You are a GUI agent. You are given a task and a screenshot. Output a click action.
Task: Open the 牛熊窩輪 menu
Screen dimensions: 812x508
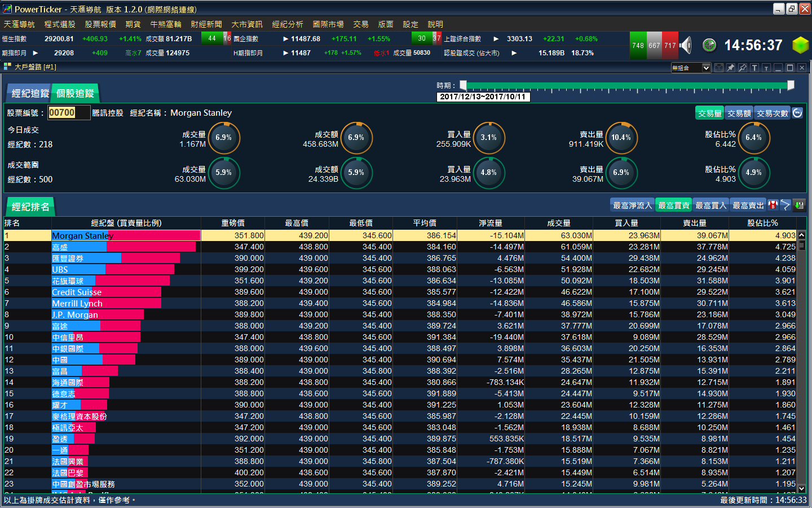(x=166, y=24)
